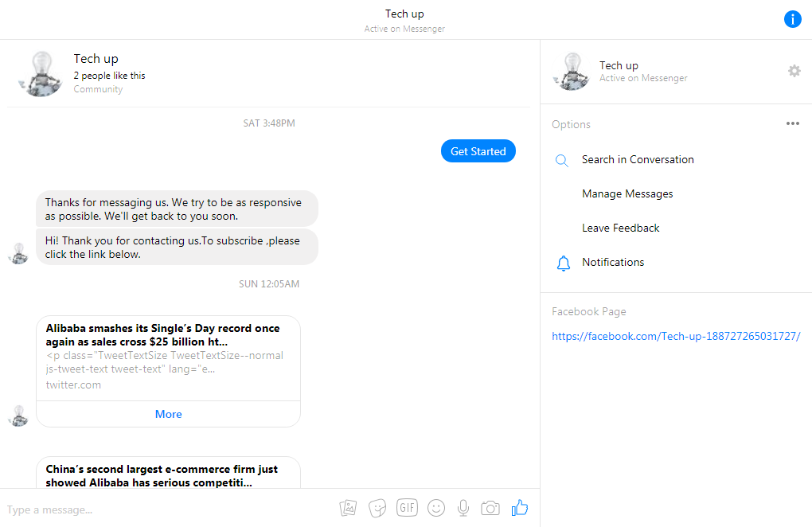The width and height of the screenshot is (812, 527).
Task: Click twitter.com source text on card
Action: tap(73, 385)
